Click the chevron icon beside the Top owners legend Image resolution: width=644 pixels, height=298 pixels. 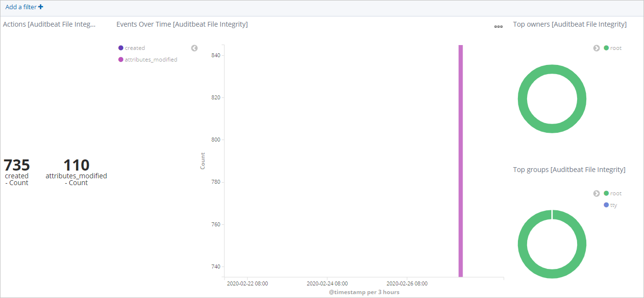coord(596,48)
